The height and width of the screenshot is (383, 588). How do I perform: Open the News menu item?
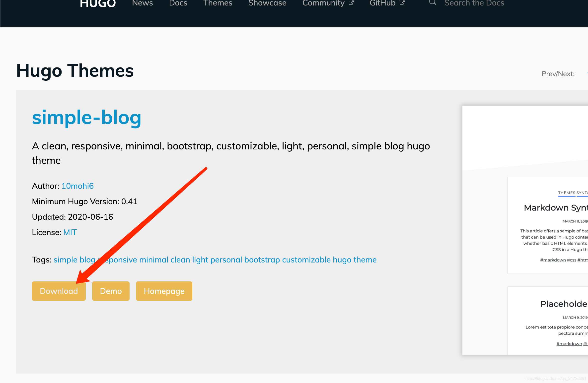143,3
